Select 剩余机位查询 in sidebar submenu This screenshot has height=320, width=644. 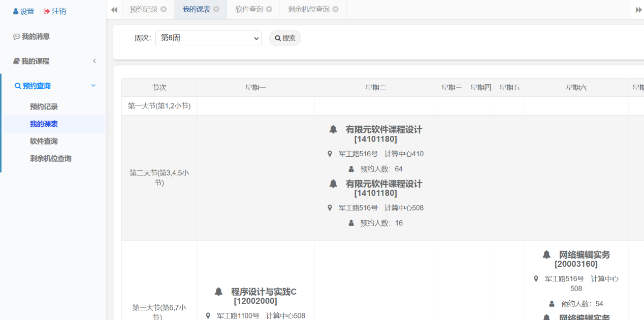50,158
